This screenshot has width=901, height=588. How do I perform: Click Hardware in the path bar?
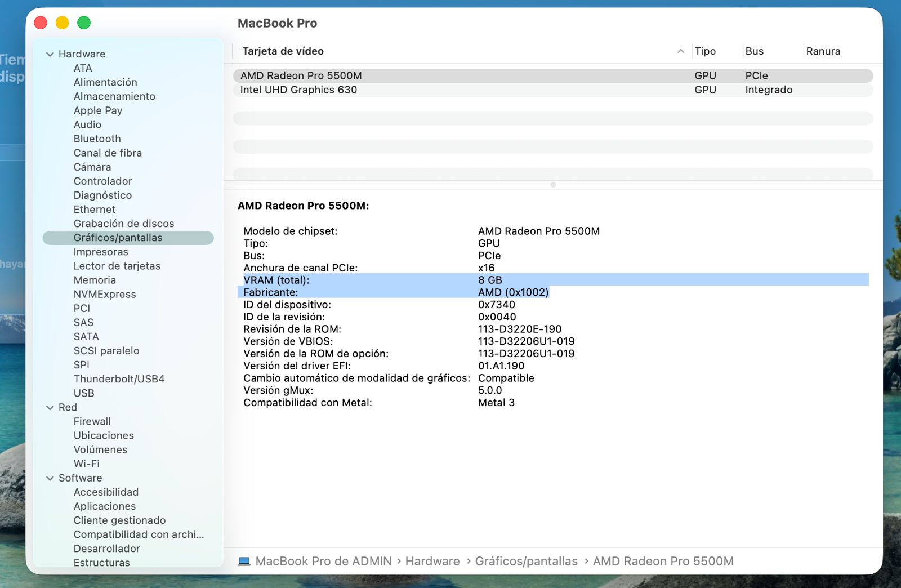tap(432, 562)
